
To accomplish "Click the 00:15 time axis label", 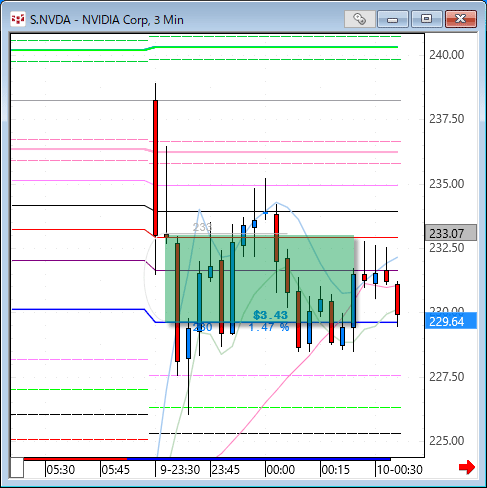I will pos(336,470).
